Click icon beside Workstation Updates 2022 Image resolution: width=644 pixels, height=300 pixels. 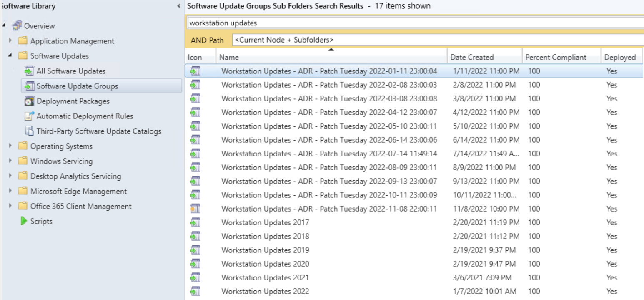(x=195, y=291)
